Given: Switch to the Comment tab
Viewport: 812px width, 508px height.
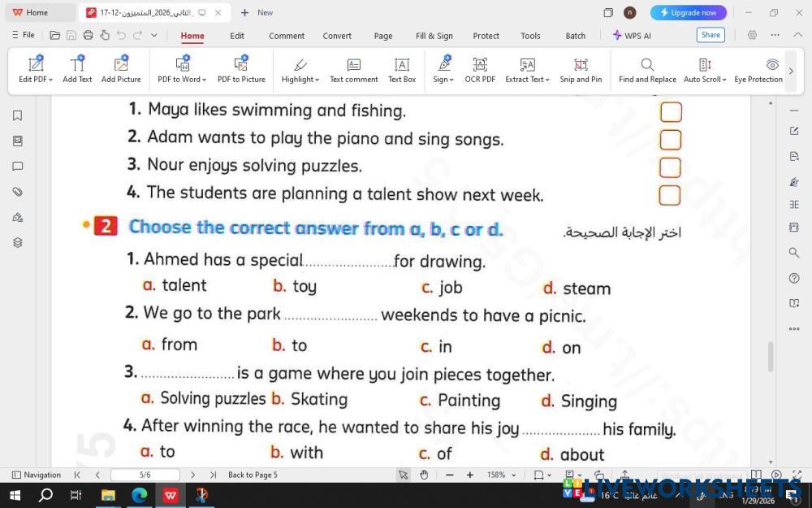Looking at the screenshot, I should (x=287, y=36).
